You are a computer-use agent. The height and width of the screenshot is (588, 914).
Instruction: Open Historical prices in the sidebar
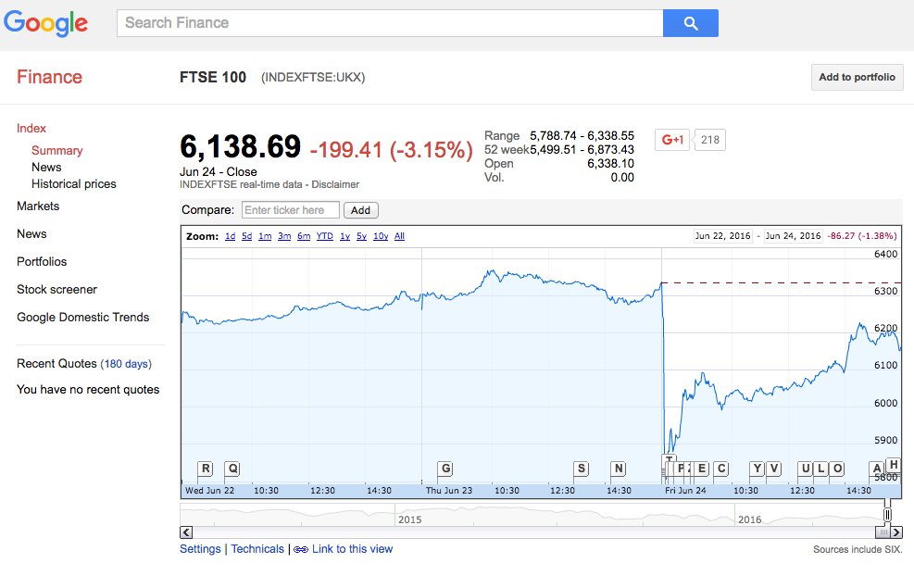pyautogui.click(x=73, y=184)
